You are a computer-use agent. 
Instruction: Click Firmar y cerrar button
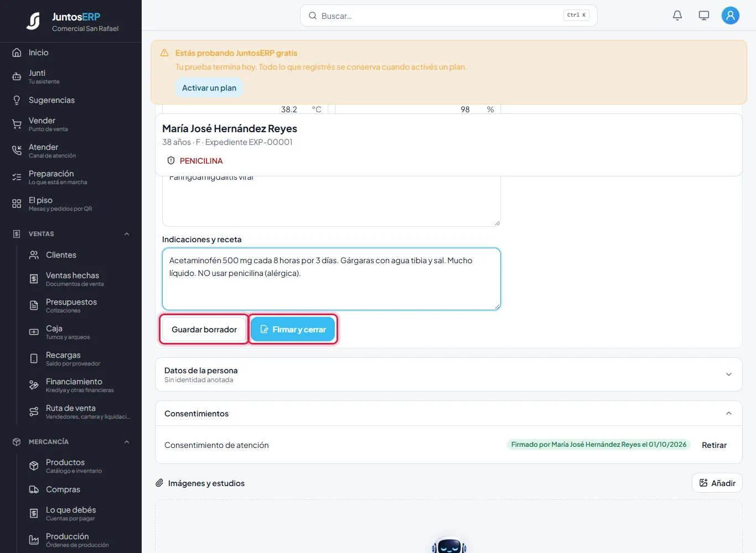[x=293, y=330]
